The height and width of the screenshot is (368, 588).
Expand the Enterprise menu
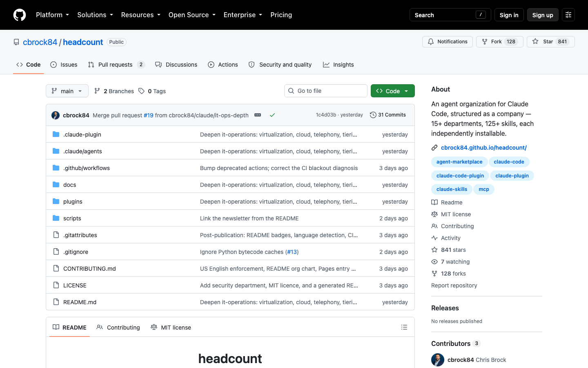click(243, 15)
